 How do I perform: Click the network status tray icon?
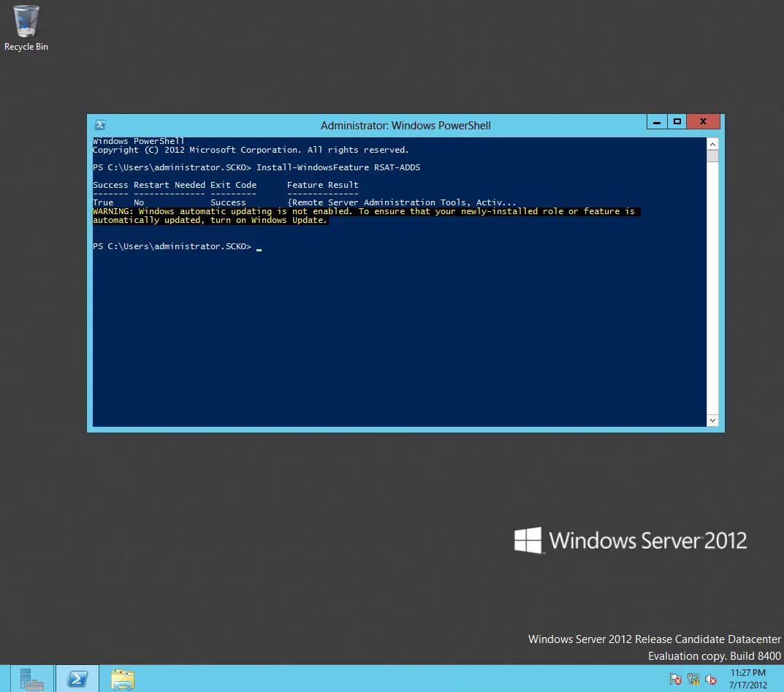(693, 679)
